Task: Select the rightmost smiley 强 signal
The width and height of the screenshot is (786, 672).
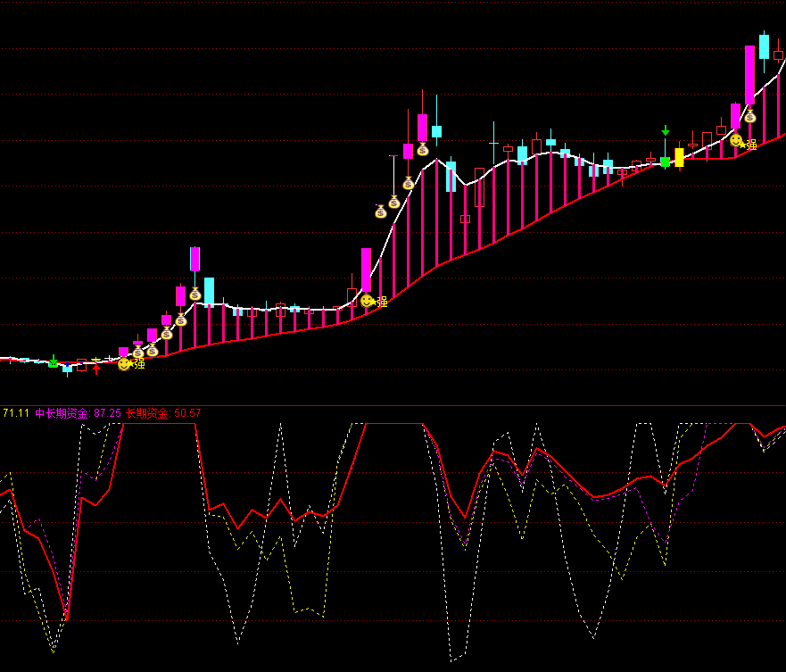Action: [737, 141]
